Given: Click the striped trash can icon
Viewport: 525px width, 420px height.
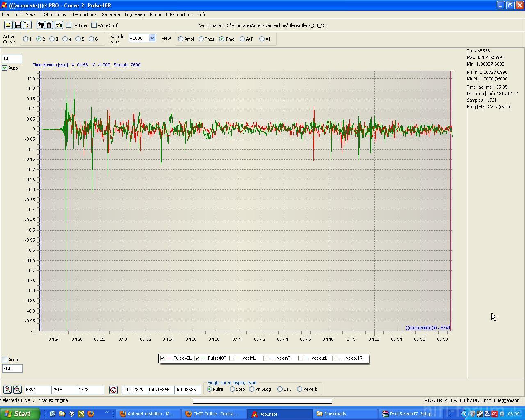Looking at the screenshot, I should click(41, 25).
